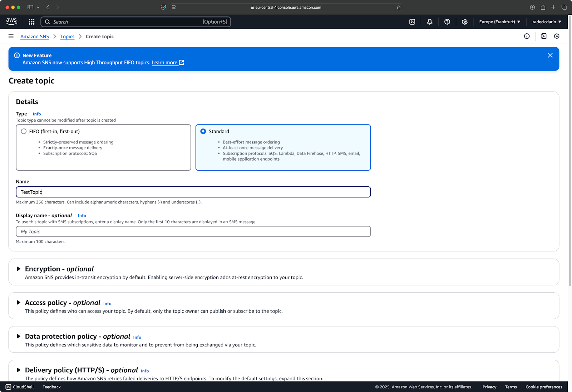Screen dimensions: 572x392
Task: Go back in Safari
Action: click(x=48, y=7)
